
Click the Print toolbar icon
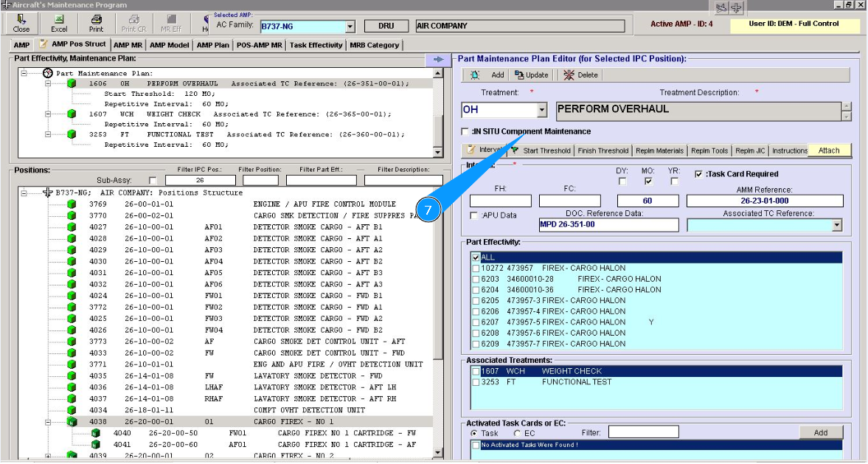[96, 20]
